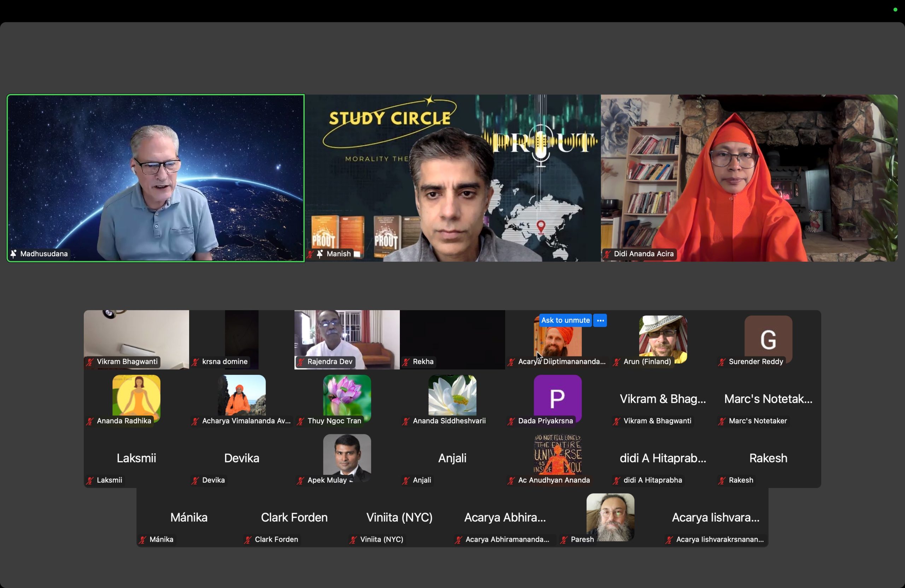Screen dimensions: 905x588
Task: Click muted mic icon next to Rekha
Action: tap(406, 362)
